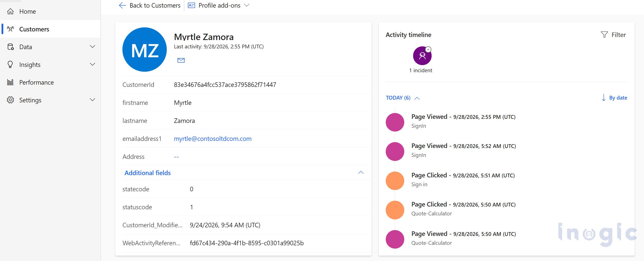Click the incident headset icon
The image size is (644, 261).
(x=422, y=56)
